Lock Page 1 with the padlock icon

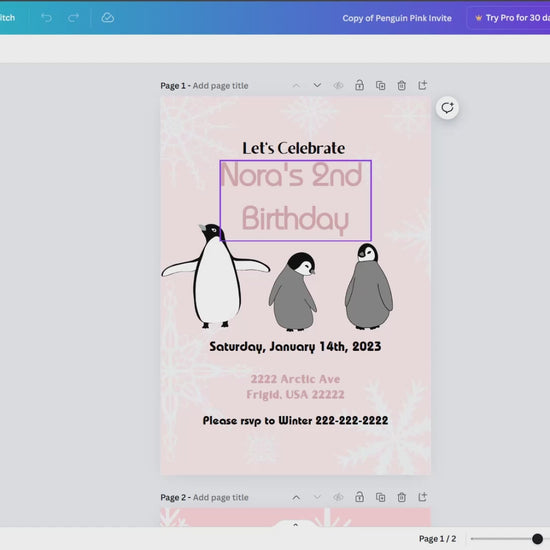pyautogui.click(x=359, y=85)
